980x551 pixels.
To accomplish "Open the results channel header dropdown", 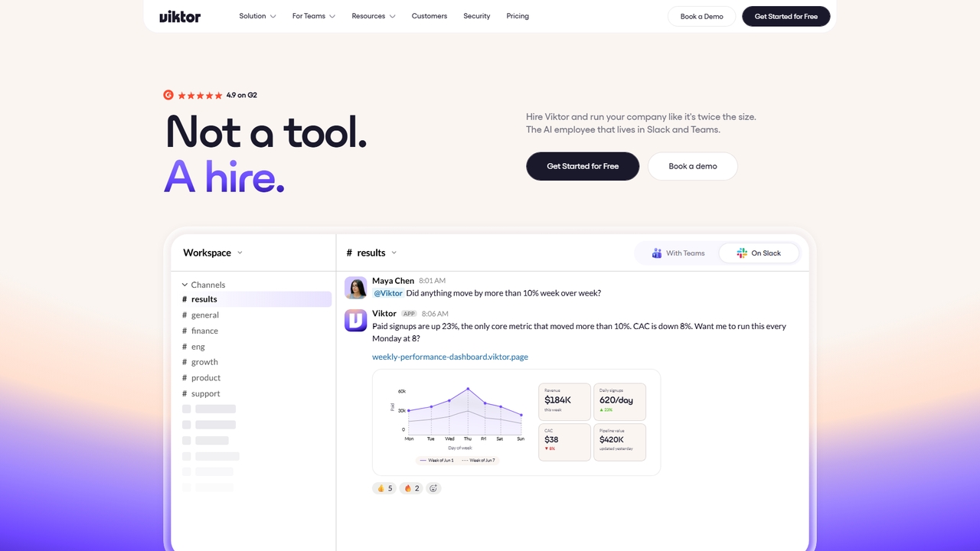I will click(372, 253).
